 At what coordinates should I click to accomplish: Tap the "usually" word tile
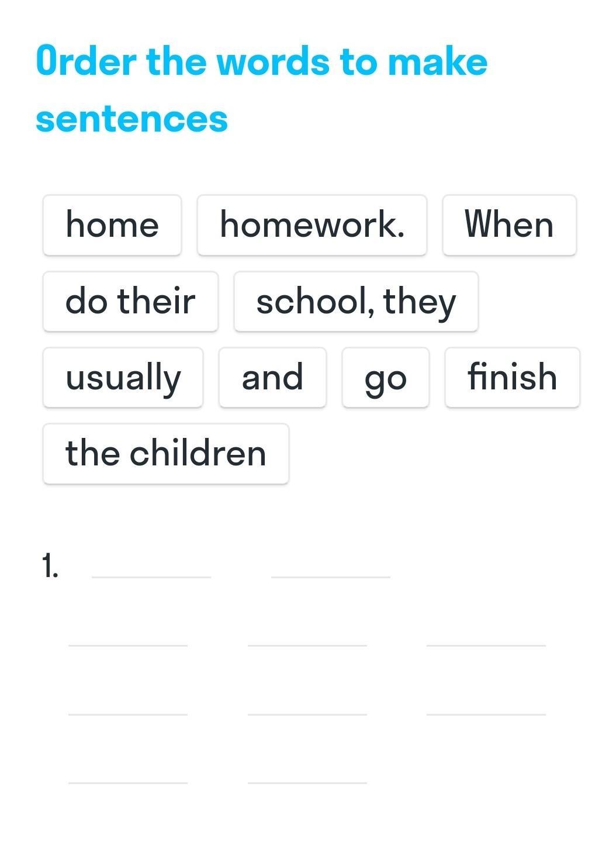pos(123,377)
